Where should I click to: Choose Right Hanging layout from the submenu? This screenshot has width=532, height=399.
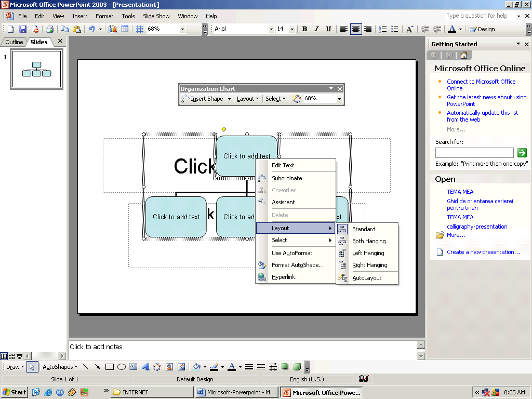point(367,265)
